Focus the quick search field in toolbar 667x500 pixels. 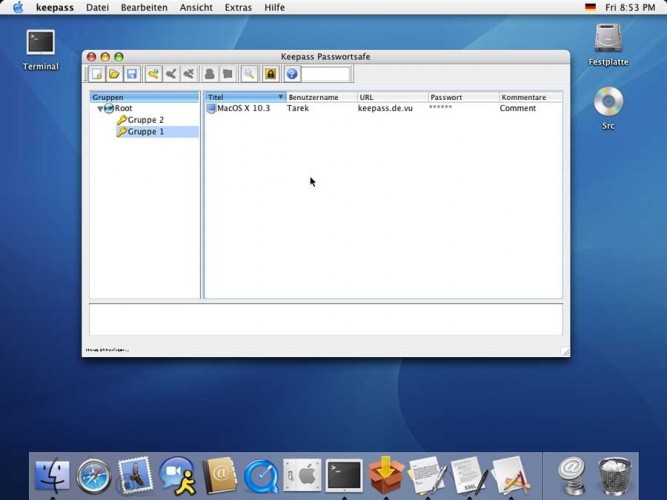click(x=326, y=74)
